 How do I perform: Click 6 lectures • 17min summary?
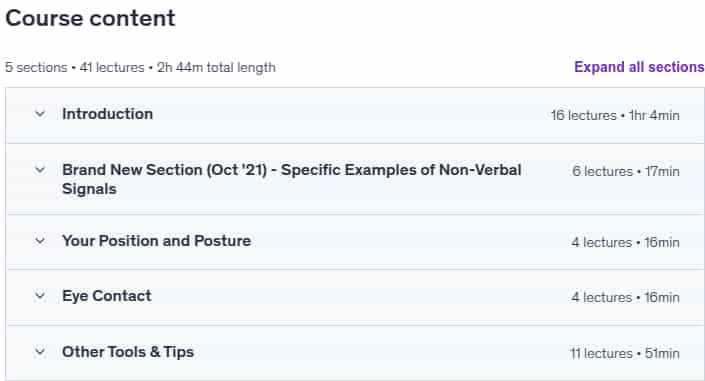click(x=625, y=171)
